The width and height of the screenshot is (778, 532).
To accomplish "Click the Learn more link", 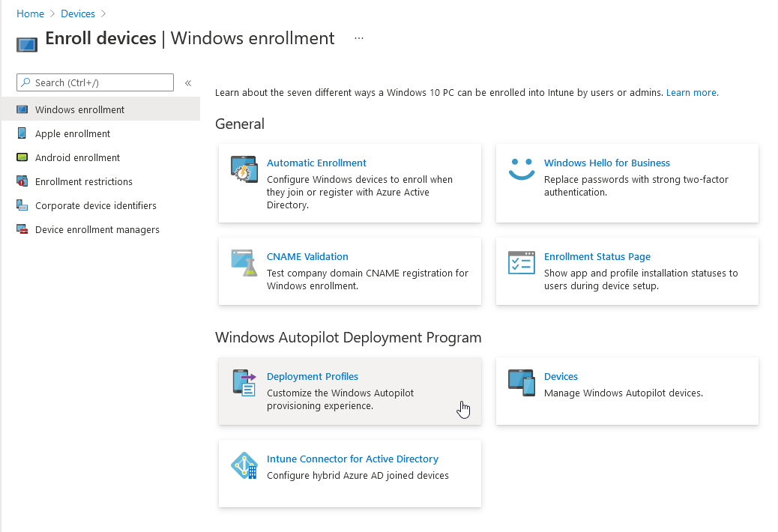I will [x=691, y=93].
